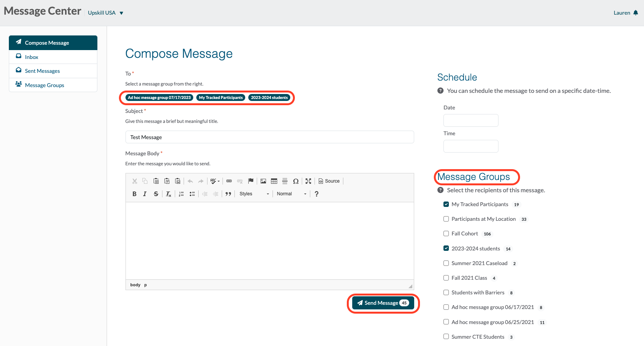Open Sent Messages in sidebar

(53, 71)
